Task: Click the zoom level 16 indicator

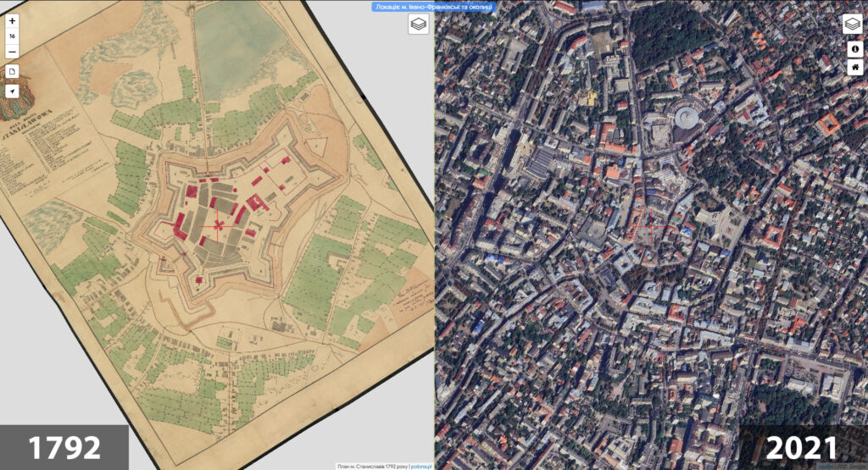Action: click(x=13, y=36)
